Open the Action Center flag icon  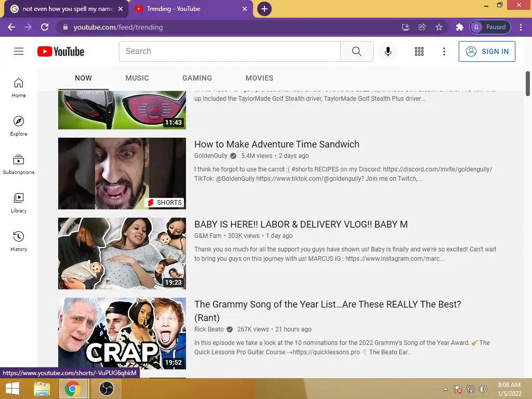458,389
